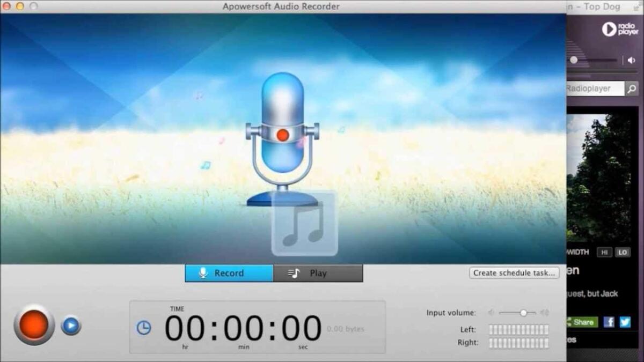644x362 pixels.
Task: Select HI bandwidth quality
Action: coord(605,252)
